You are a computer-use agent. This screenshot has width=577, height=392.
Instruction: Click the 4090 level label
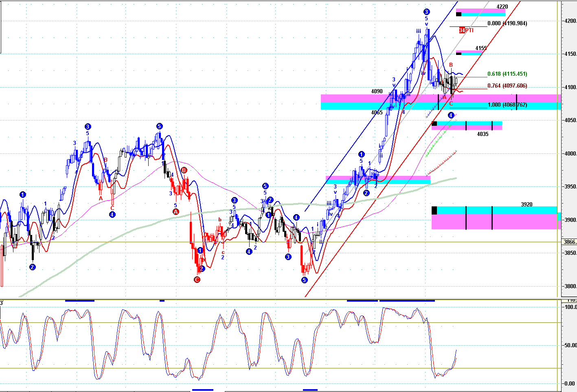coord(377,92)
